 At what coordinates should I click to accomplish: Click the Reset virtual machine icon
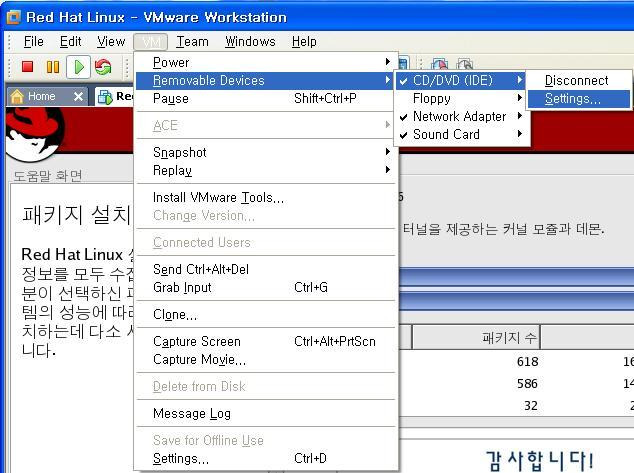click(x=103, y=67)
